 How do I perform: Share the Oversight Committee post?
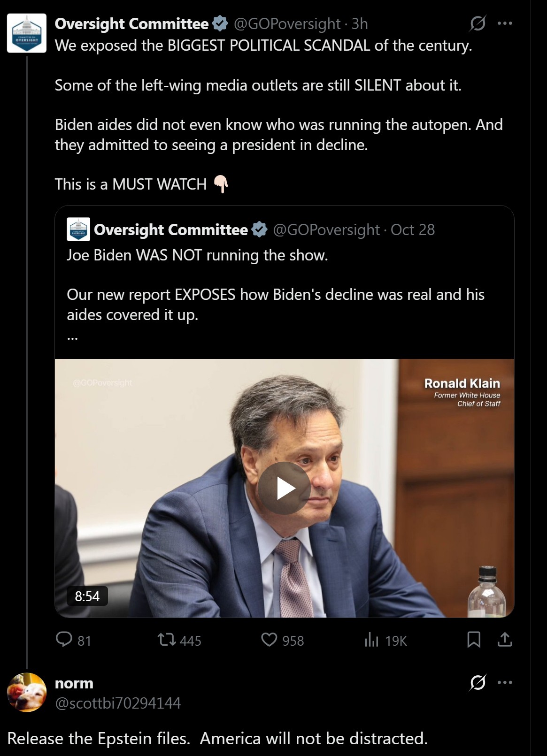(505, 640)
